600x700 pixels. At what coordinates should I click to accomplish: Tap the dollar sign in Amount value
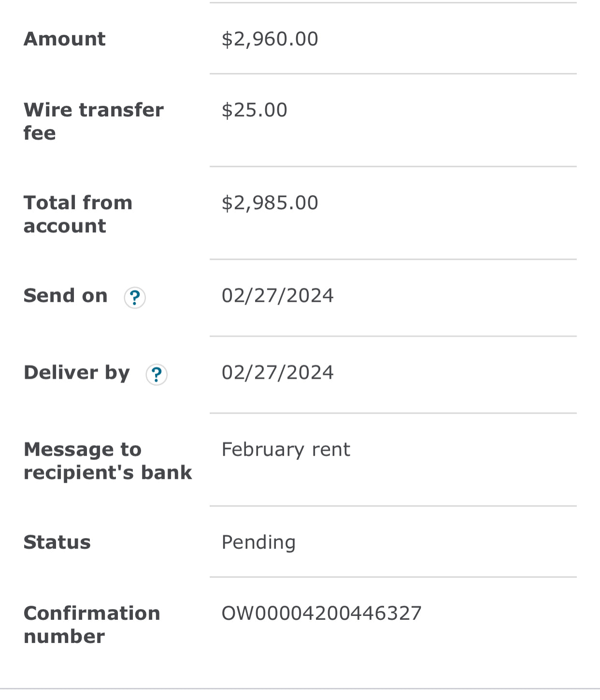227,39
